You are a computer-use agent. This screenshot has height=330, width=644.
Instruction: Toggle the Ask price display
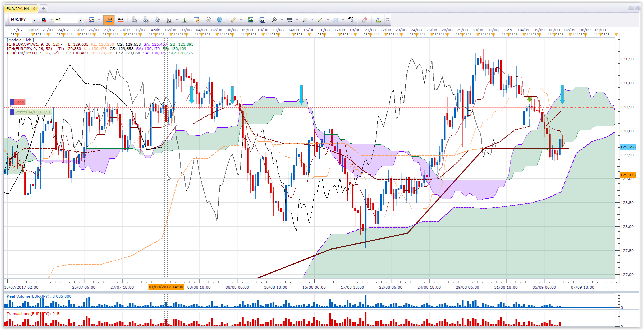[121, 20]
